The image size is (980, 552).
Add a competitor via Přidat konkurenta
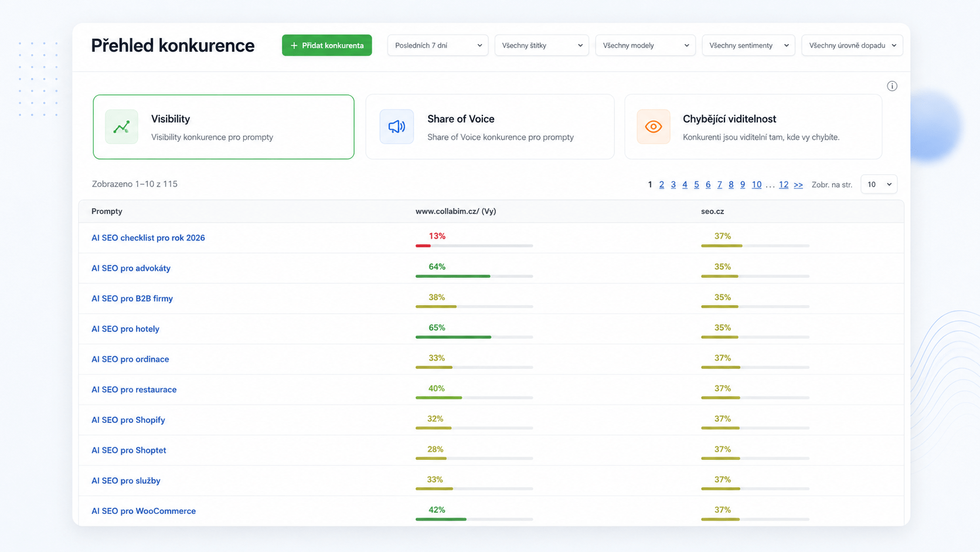coord(327,45)
